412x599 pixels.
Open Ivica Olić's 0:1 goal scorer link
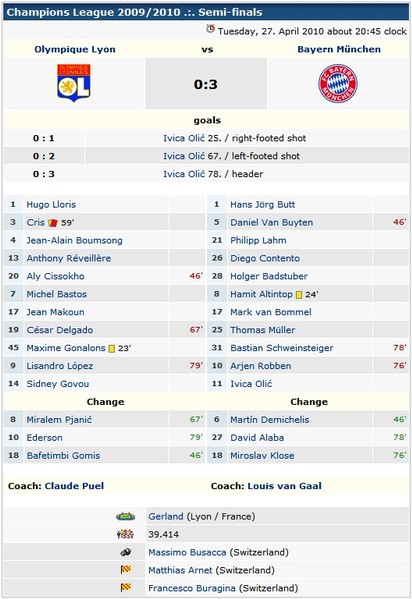coord(184,138)
